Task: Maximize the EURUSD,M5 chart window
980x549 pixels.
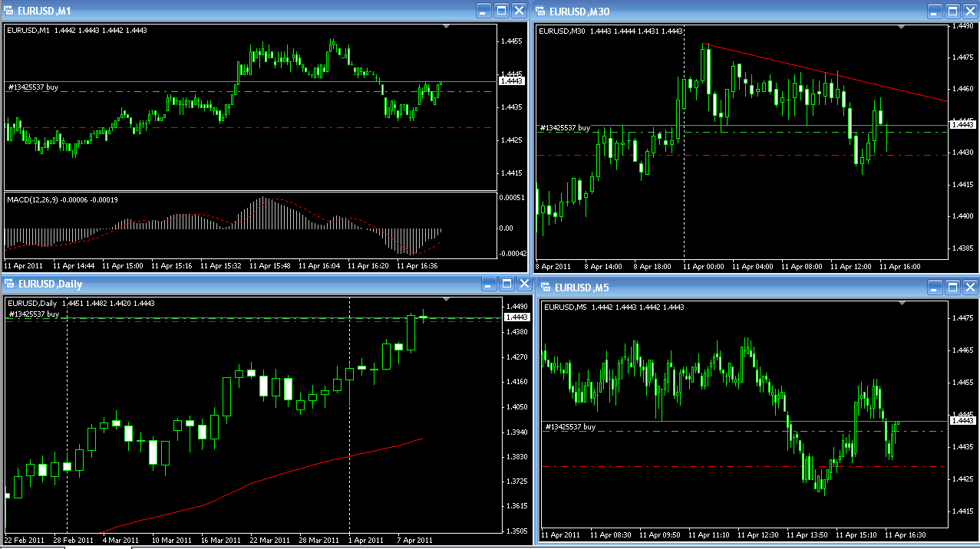Action: [x=952, y=288]
